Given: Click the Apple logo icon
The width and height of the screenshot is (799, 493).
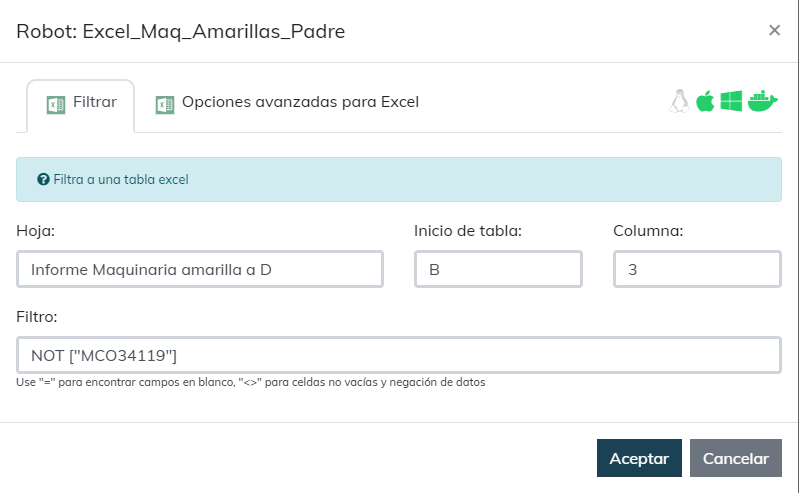Looking at the screenshot, I should pos(705,102).
